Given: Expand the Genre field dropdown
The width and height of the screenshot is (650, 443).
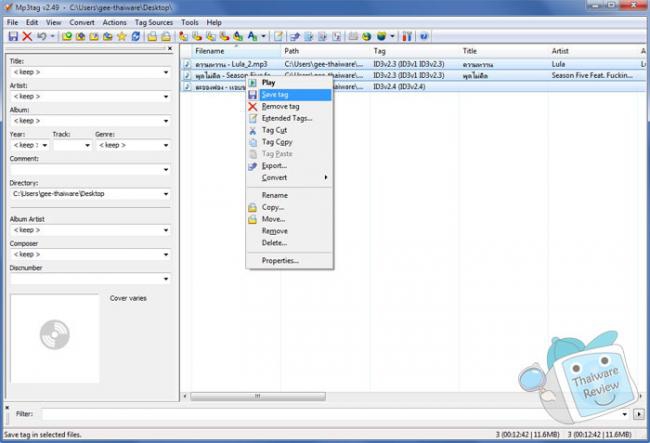Looking at the screenshot, I should [x=166, y=145].
